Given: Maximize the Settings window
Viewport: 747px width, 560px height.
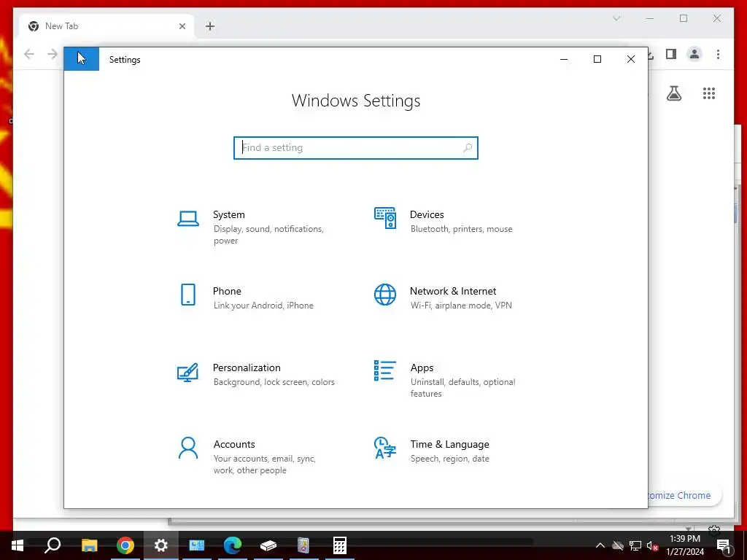Looking at the screenshot, I should [x=597, y=59].
